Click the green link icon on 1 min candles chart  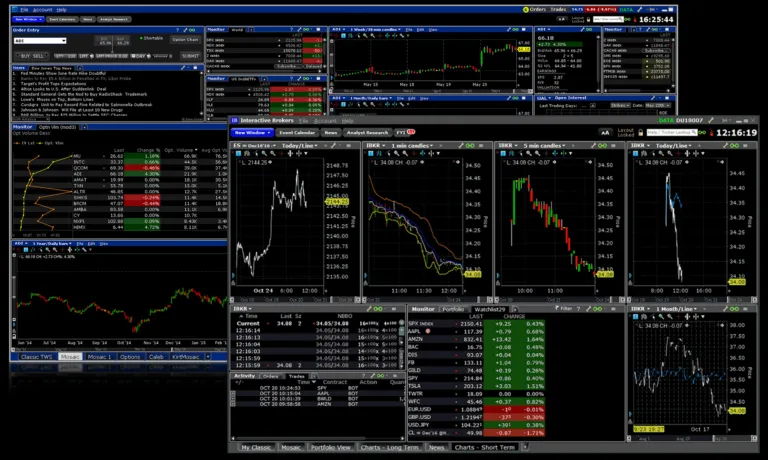(x=470, y=145)
